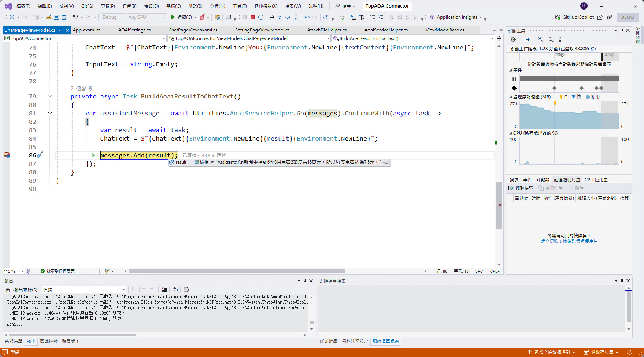This screenshot has height=357, width=644.
Task: Click the Hot Reload flame icon
Action: coord(202,17)
